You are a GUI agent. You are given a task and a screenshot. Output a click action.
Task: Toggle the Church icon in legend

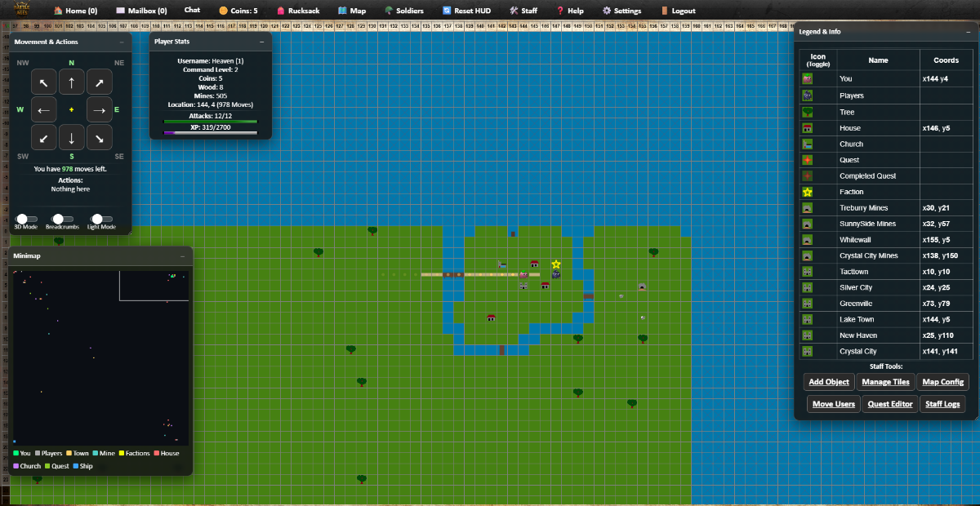807,144
